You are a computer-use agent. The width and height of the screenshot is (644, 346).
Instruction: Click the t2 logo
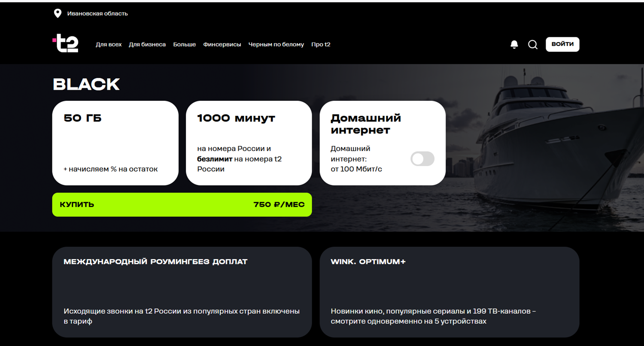(65, 43)
